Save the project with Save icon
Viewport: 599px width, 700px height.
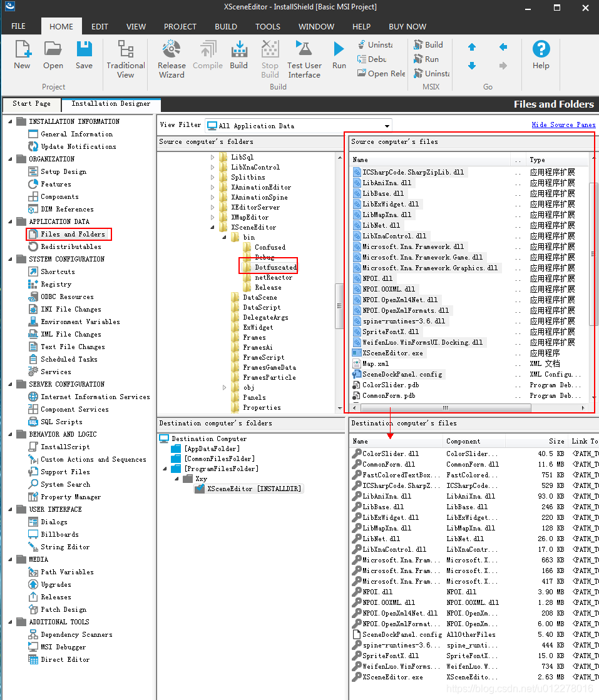click(x=84, y=55)
